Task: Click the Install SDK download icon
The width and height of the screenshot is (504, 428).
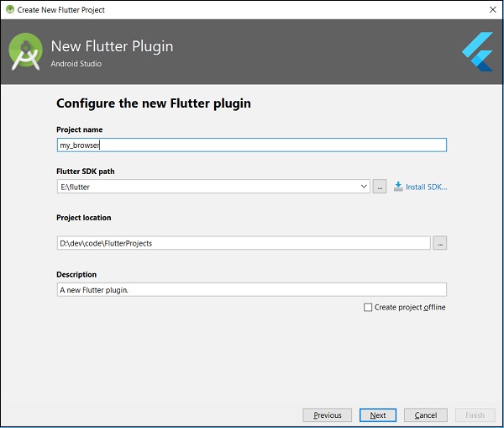Action: 398,187
